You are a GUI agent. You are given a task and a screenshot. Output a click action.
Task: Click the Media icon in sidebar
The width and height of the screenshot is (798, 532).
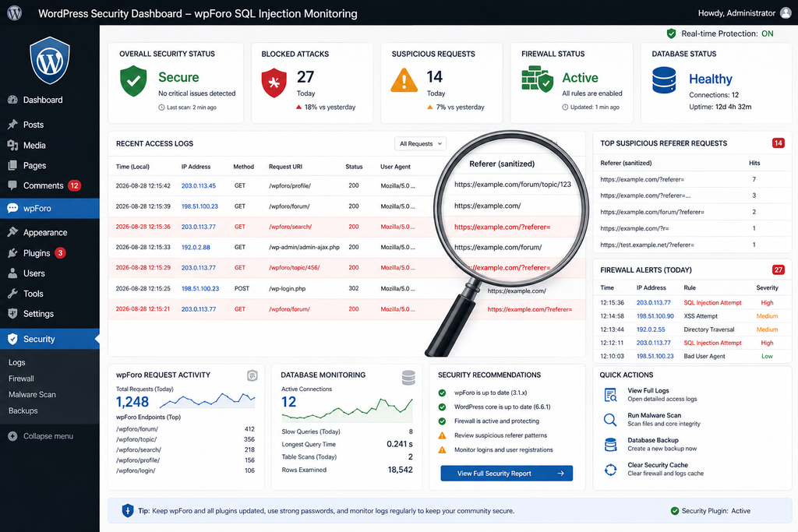click(12, 145)
